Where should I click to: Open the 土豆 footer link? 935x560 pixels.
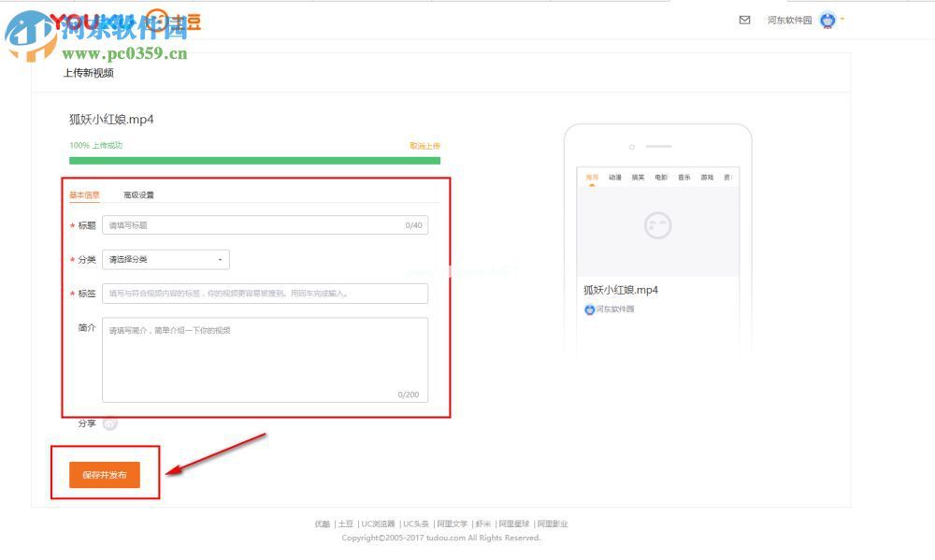point(345,524)
